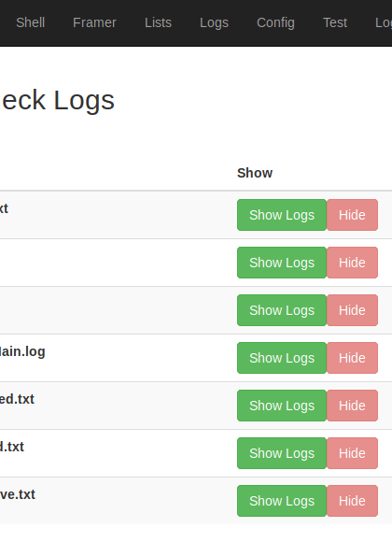This screenshot has width=392, height=556.
Task: Hide logs for the first table row
Action: click(x=352, y=215)
